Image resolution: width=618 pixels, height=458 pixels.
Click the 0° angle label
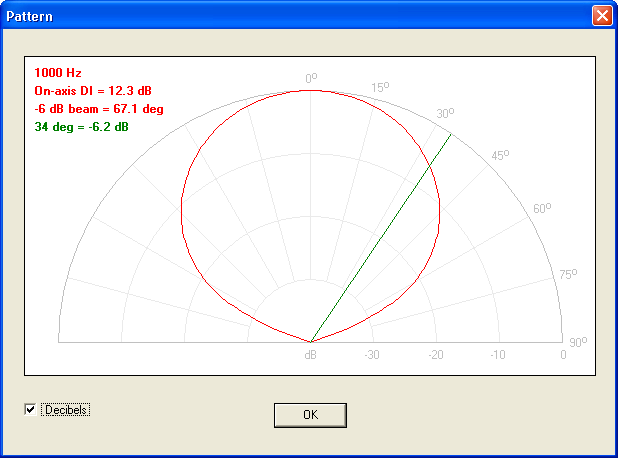(x=311, y=78)
